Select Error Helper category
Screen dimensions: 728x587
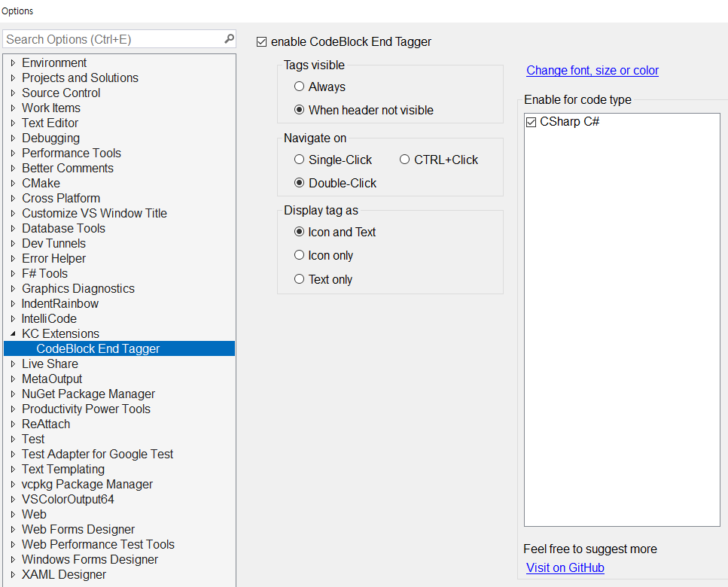tap(54, 258)
